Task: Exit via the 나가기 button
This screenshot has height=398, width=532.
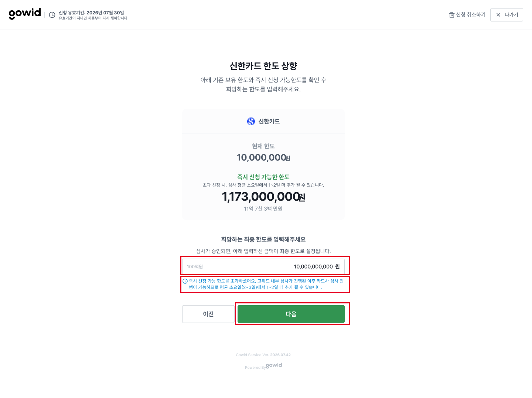Action: pos(507,15)
